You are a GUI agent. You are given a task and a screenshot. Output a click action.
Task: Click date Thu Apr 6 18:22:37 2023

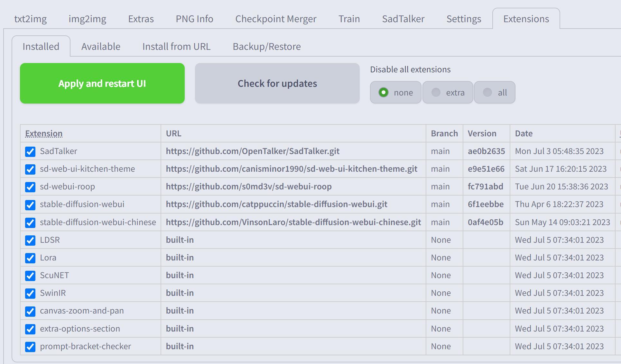pyautogui.click(x=559, y=204)
